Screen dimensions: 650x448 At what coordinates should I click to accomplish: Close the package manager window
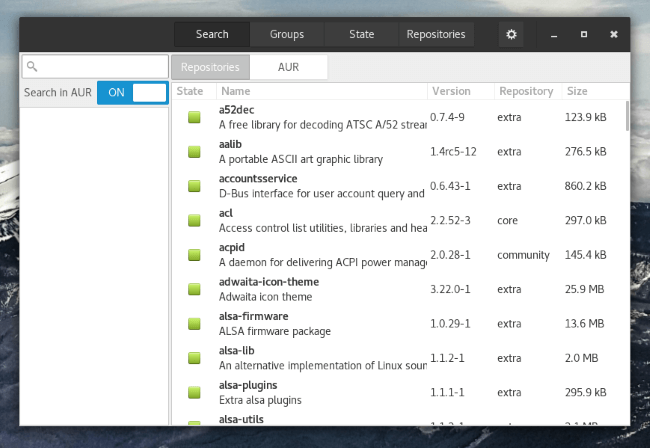(x=614, y=34)
